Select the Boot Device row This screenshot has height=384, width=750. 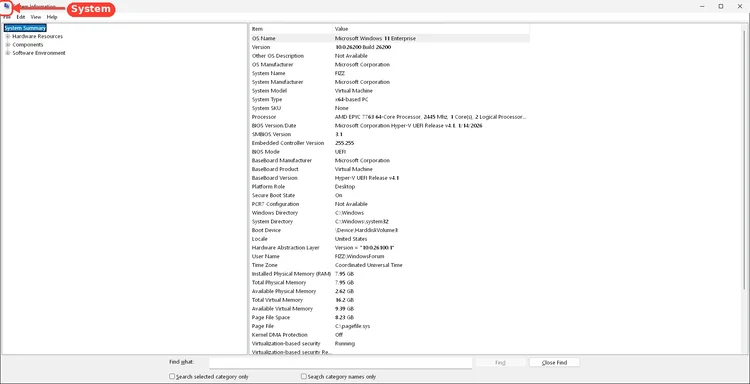click(x=390, y=230)
